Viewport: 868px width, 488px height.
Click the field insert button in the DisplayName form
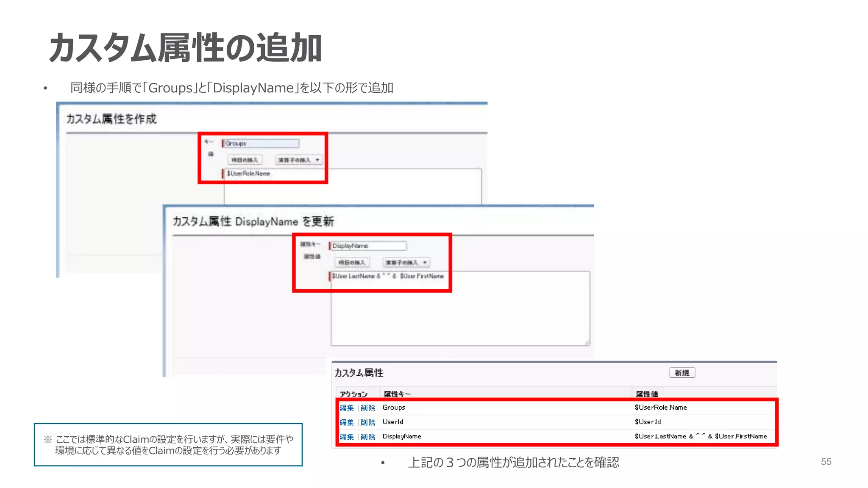[352, 262]
